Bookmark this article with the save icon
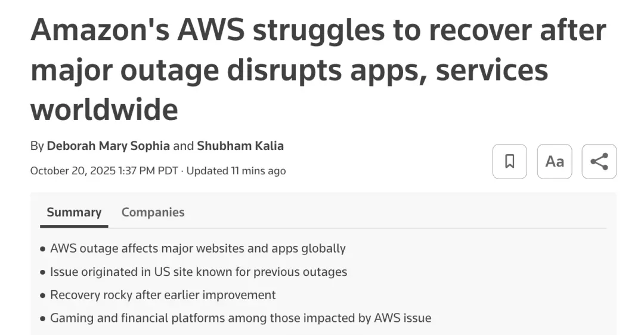 click(509, 161)
